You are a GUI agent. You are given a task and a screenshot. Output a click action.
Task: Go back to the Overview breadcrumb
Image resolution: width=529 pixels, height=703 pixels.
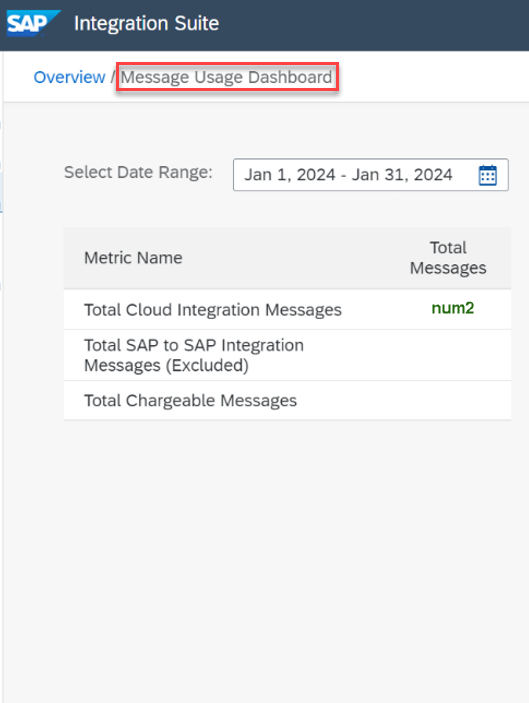(x=69, y=77)
